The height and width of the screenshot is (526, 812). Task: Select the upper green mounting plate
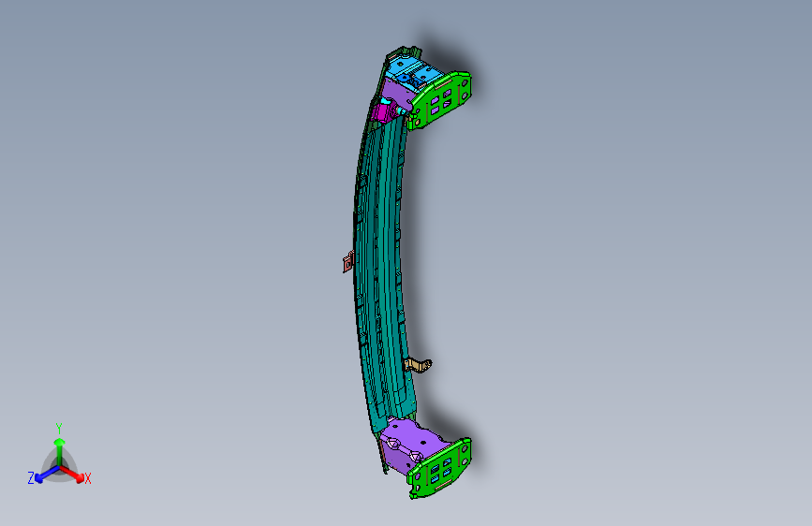(x=441, y=100)
